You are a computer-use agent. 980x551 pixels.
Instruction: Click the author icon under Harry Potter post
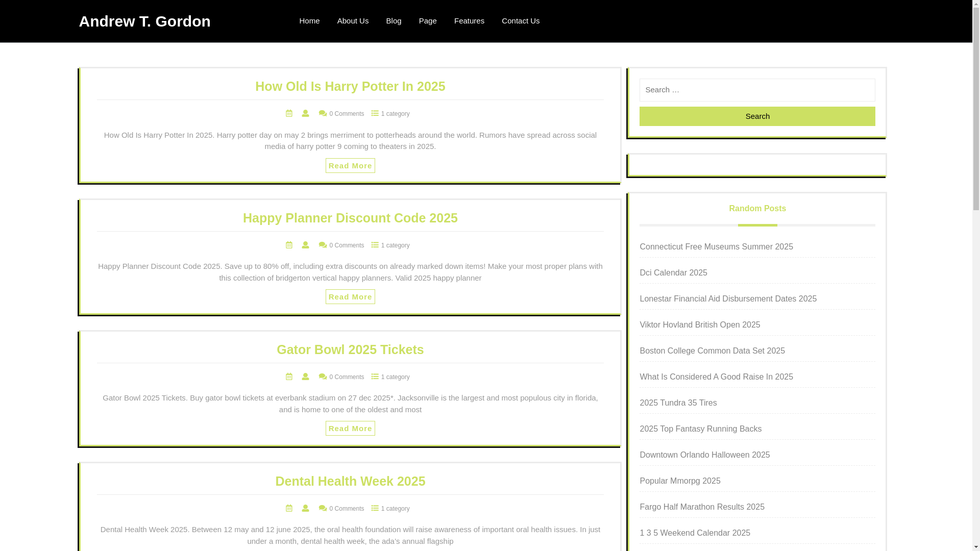click(x=305, y=113)
